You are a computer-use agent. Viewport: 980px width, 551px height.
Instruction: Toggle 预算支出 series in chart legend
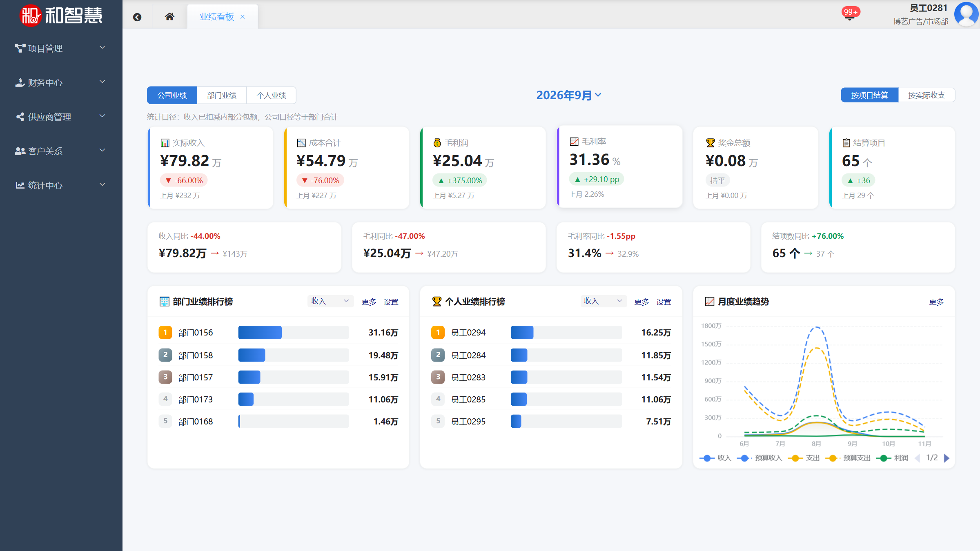click(848, 458)
